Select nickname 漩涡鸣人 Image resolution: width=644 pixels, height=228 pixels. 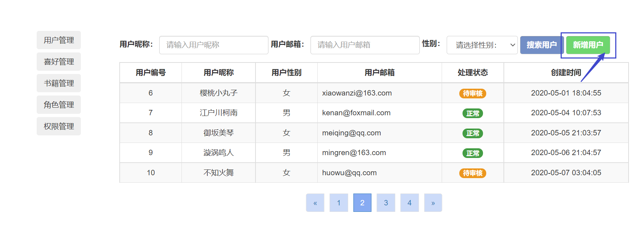coord(219,153)
